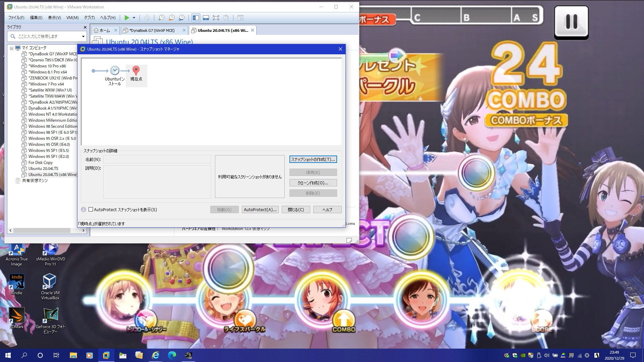Image resolution: width=644 pixels, height=362 pixels.
Task: Open Oracle VM VirtualBox desktop icon
Action: pos(50,287)
